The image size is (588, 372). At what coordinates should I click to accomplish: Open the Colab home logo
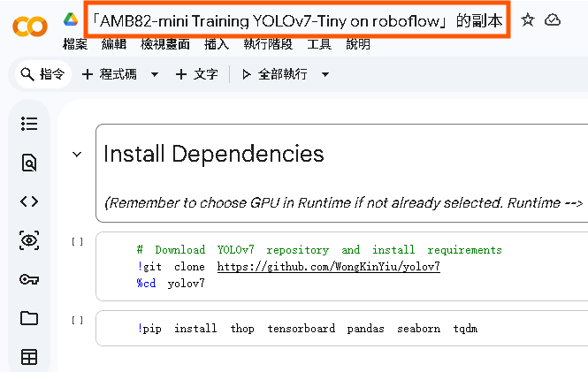point(30,27)
